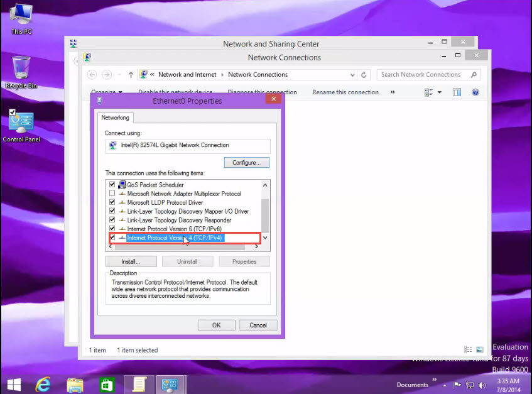Click the search magnifier icon
Image resolution: width=532 pixels, height=394 pixels.
(x=474, y=75)
